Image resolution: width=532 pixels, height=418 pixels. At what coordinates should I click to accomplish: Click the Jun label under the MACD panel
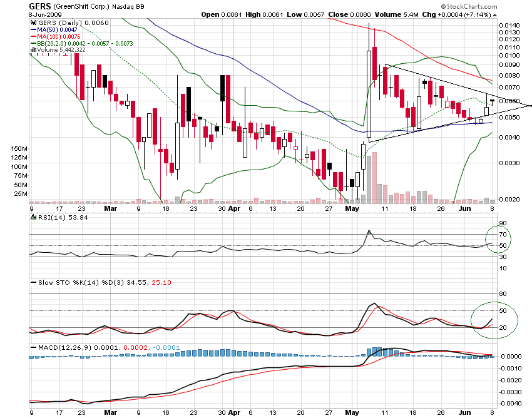coord(464,412)
